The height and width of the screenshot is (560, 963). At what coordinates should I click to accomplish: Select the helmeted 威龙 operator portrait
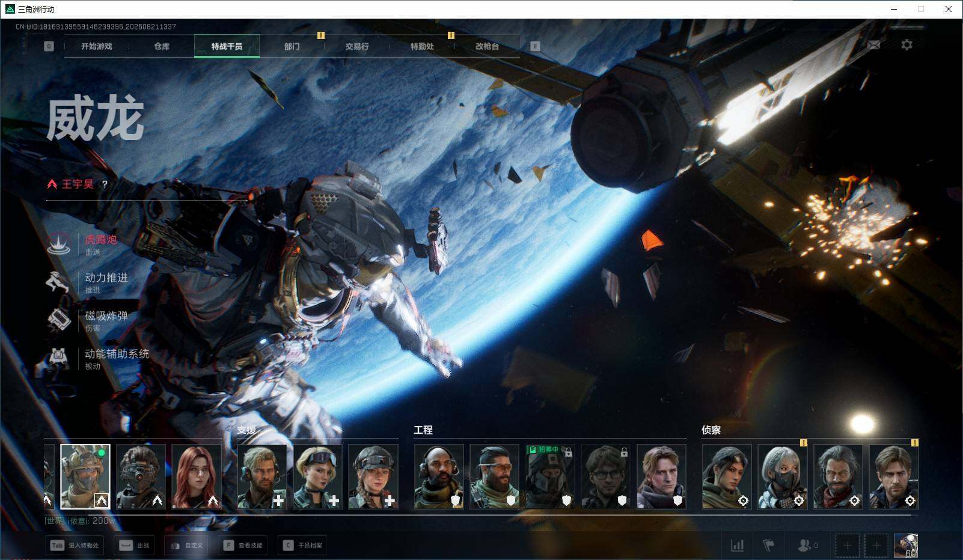tap(85, 476)
